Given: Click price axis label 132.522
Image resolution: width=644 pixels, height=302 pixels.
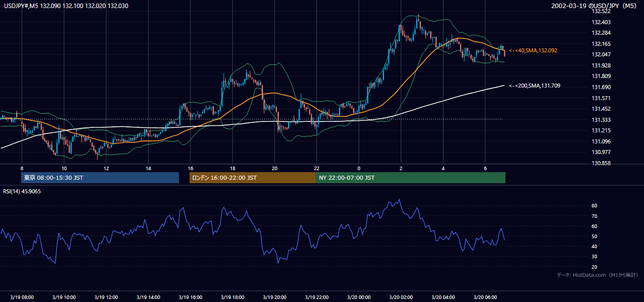Looking at the screenshot, I should 602,11.
